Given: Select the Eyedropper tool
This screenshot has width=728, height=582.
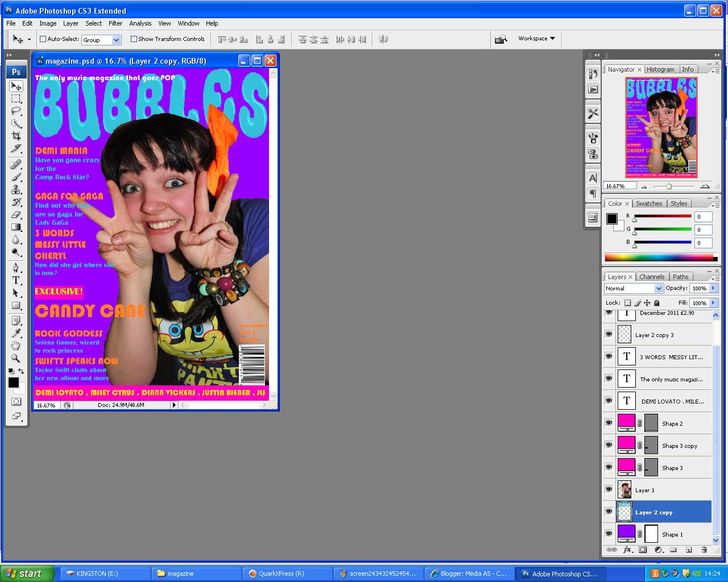Looking at the screenshot, I should coord(16,333).
